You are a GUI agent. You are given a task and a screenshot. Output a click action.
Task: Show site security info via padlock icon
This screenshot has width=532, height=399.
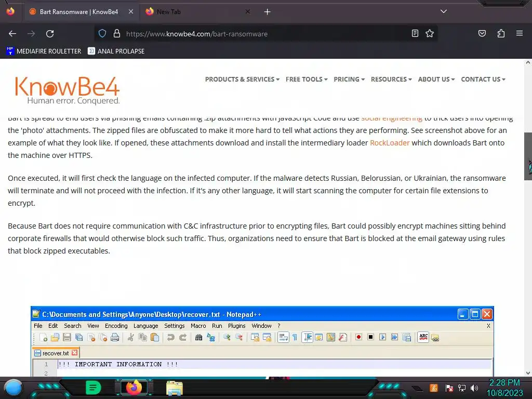pyautogui.click(x=117, y=33)
